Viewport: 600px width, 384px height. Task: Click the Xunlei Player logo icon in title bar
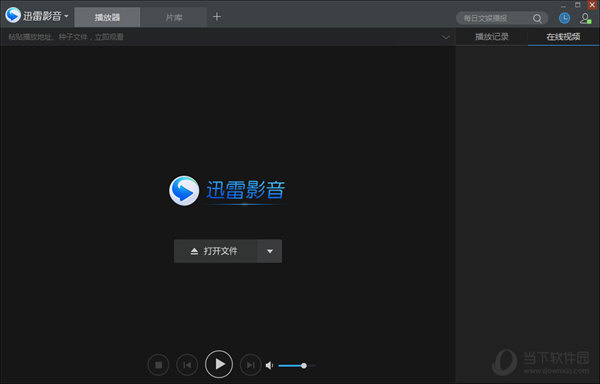click(13, 15)
